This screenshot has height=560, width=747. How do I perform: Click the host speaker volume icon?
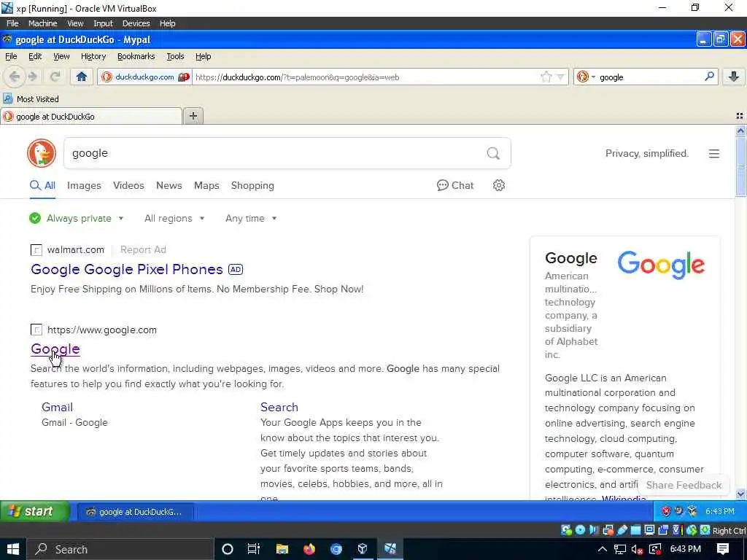pos(637,549)
